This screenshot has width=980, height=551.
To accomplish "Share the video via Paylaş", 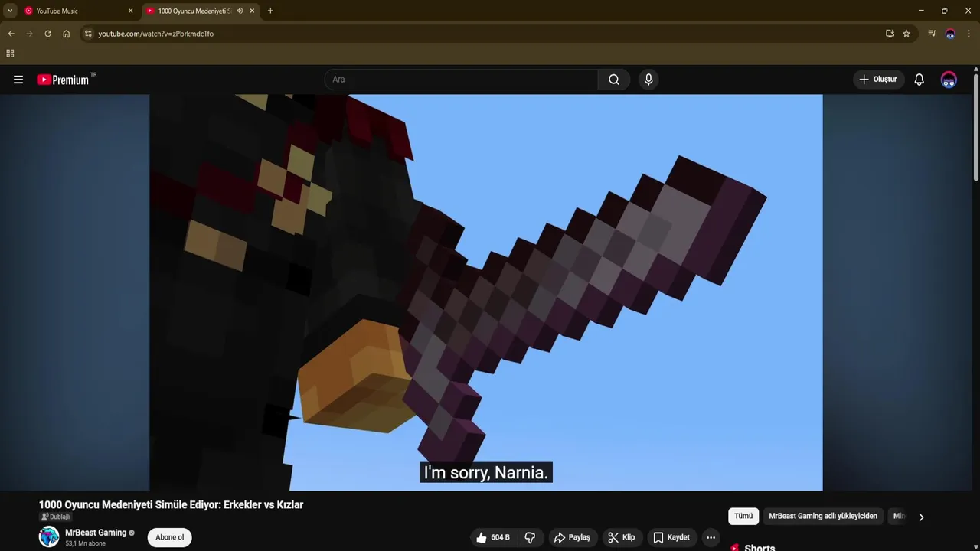I will click(x=572, y=537).
